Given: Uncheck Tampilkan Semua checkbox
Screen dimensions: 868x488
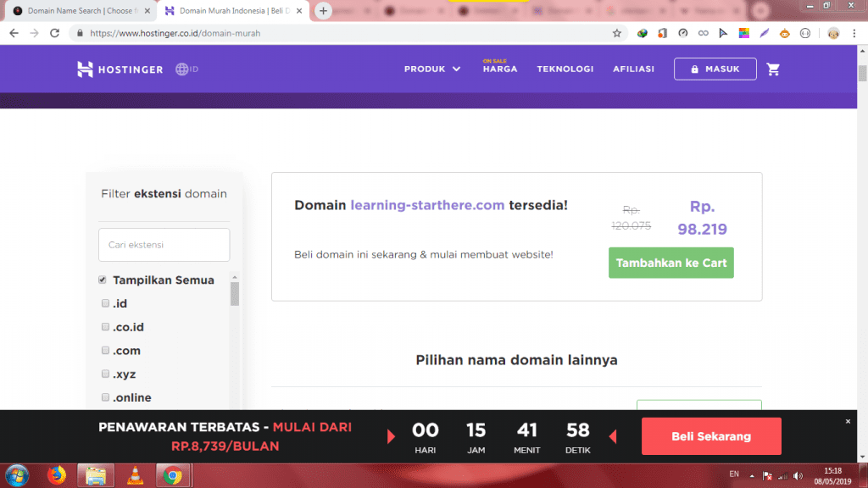Looking at the screenshot, I should click(103, 280).
